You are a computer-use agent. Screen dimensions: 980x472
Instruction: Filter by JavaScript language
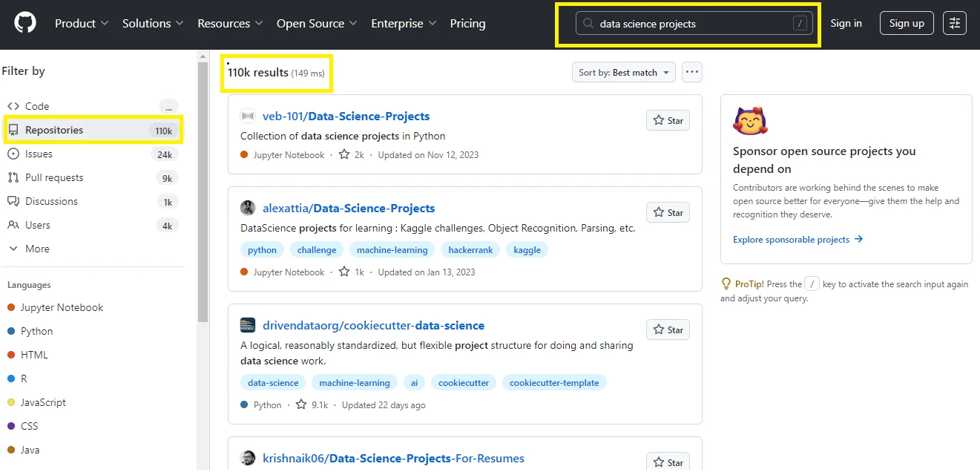(x=36, y=402)
